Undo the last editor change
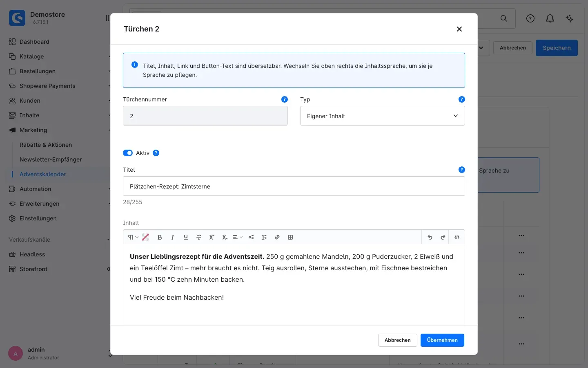This screenshot has height=368, width=588. pyautogui.click(x=430, y=237)
